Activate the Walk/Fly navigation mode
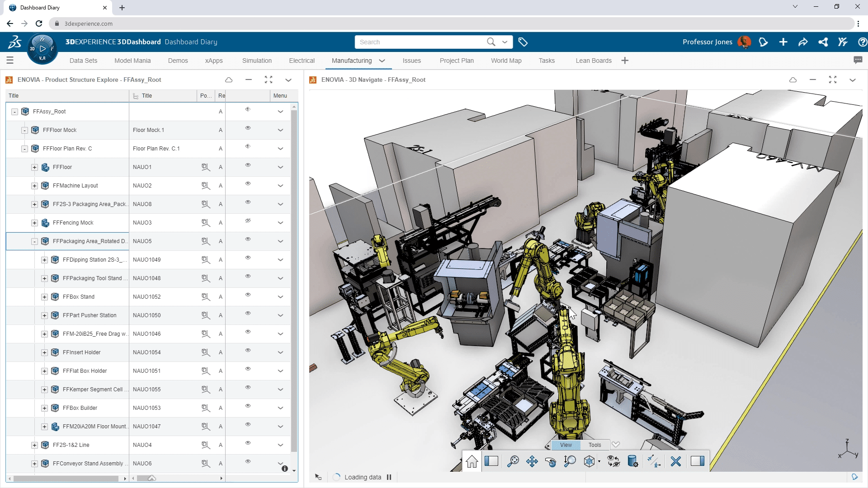This screenshot has height=488, width=868. pos(653,461)
